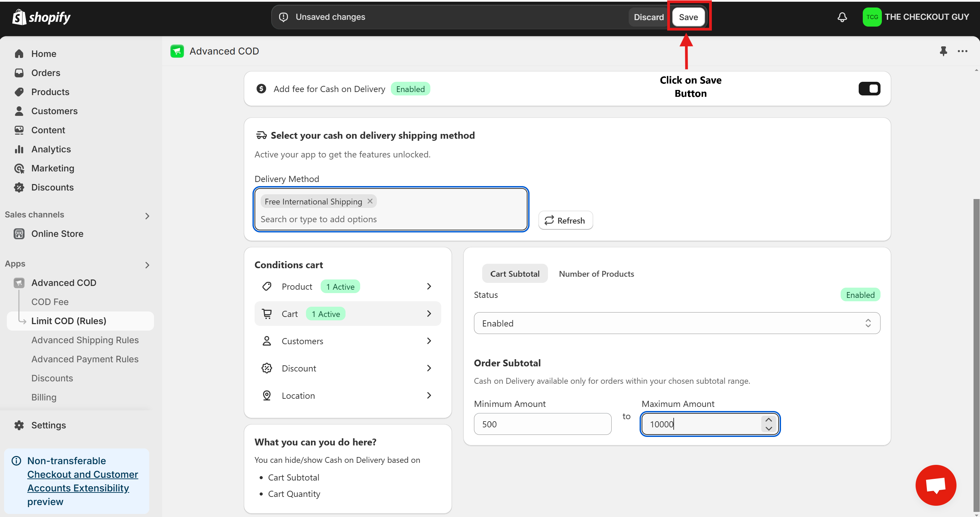Open the Status Enabled dropdown
The image size is (980, 517).
[x=677, y=323]
